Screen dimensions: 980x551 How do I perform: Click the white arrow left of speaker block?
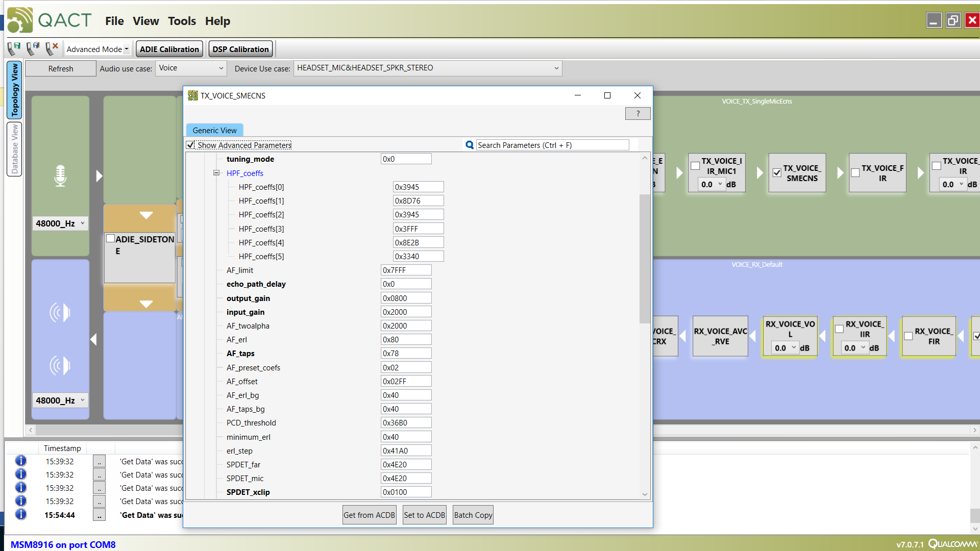pos(93,339)
